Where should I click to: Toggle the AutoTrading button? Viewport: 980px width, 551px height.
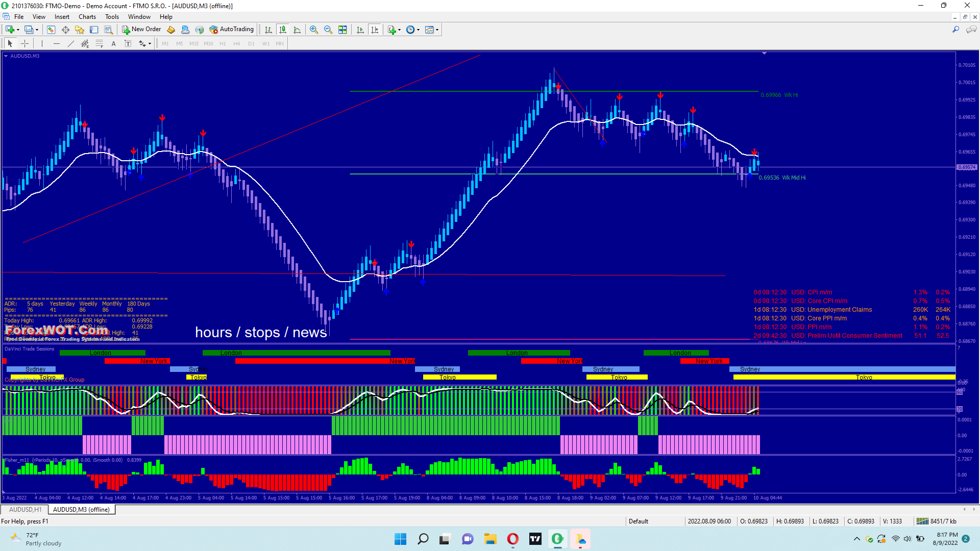231,30
